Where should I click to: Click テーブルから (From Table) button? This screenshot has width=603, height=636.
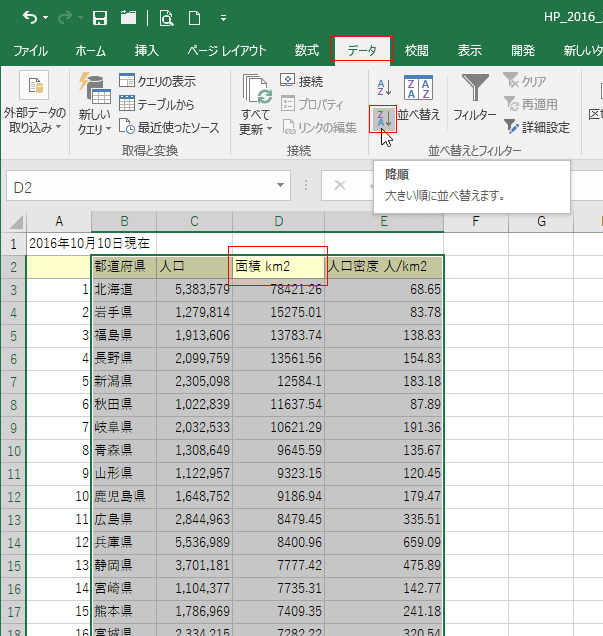(x=157, y=103)
